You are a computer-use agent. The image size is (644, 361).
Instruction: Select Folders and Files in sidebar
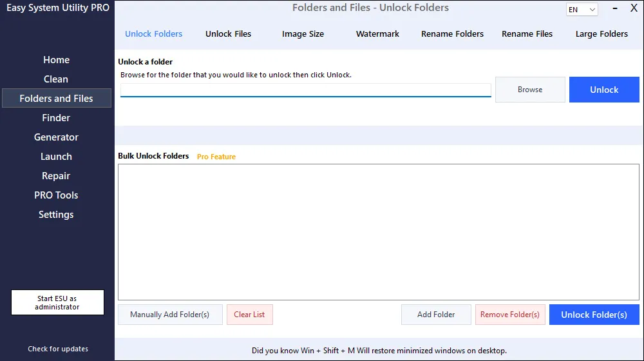click(x=56, y=98)
